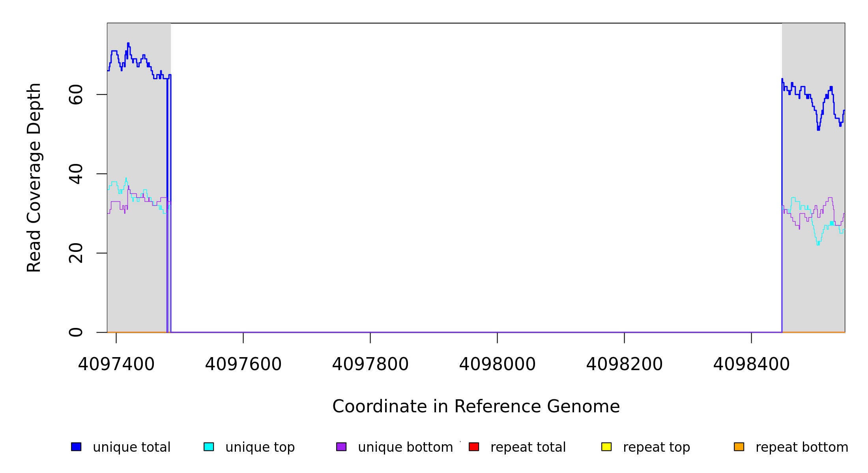This screenshot has width=868, height=473.
Task: Select the 'repeat bottom' legend label
Action: pos(802,447)
